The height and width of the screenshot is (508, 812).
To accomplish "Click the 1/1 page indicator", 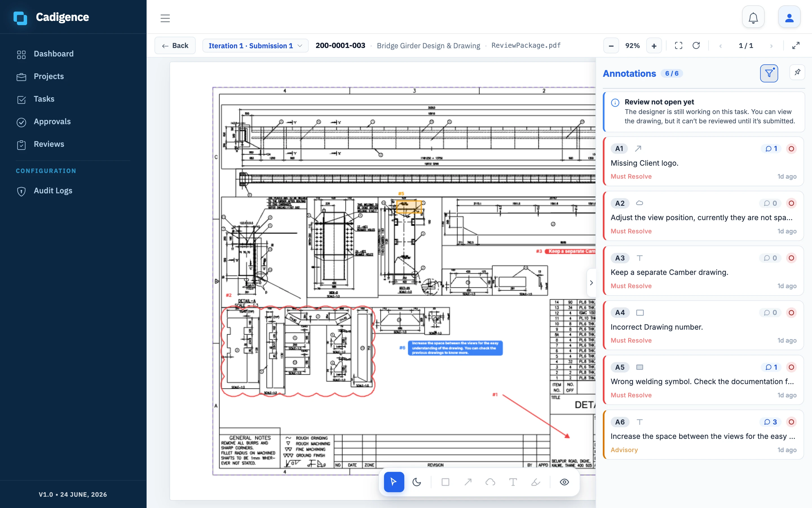I will click(x=746, y=46).
